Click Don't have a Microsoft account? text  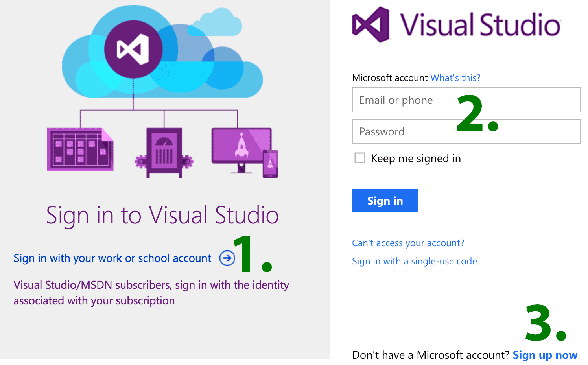pyautogui.click(x=431, y=355)
